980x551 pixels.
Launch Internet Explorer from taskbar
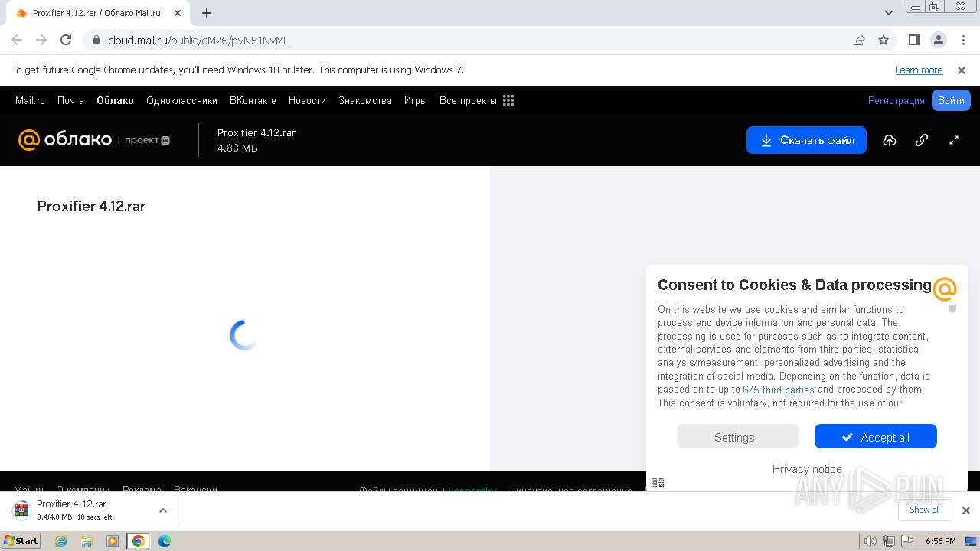pos(61,541)
